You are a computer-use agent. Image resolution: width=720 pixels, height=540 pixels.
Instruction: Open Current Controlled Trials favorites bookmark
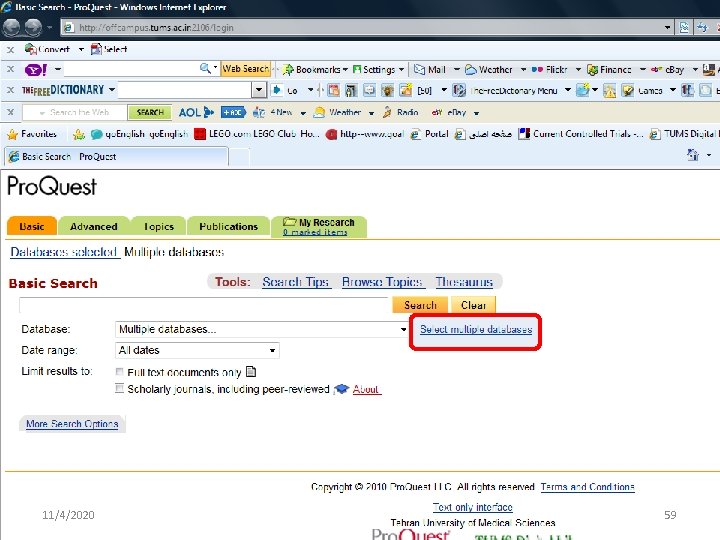(581, 134)
